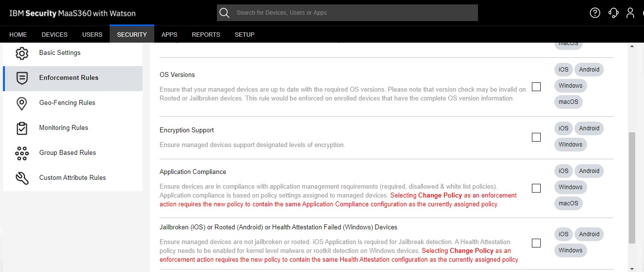Click the Android tag under OS Versions
Screen dimensions: 644x272
(589, 70)
